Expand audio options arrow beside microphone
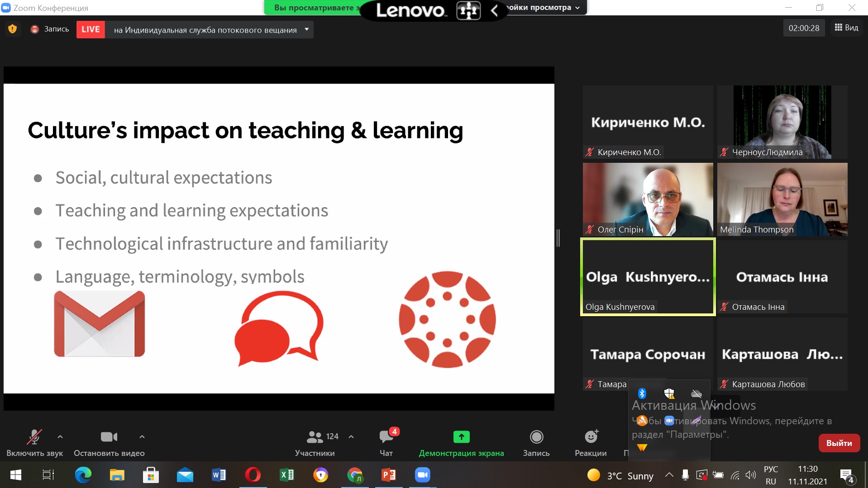The width and height of the screenshot is (868, 488). coord(60,437)
